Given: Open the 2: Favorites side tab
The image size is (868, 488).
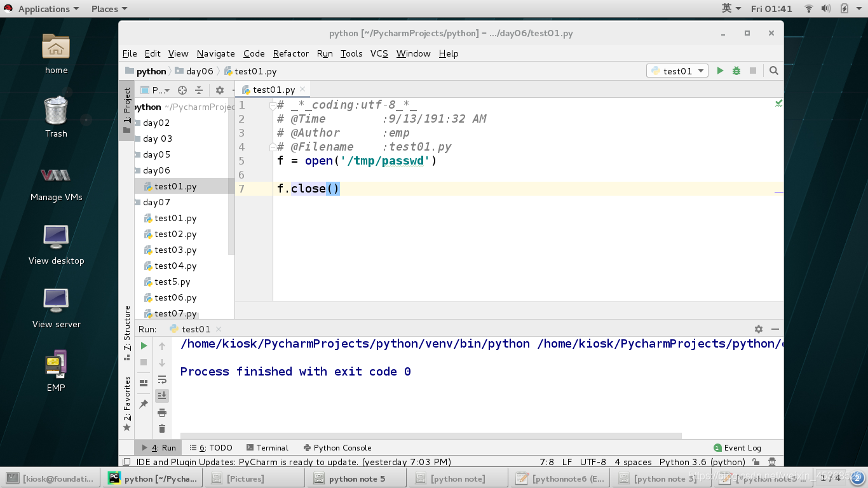Looking at the screenshot, I should pyautogui.click(x=126, y=403).
